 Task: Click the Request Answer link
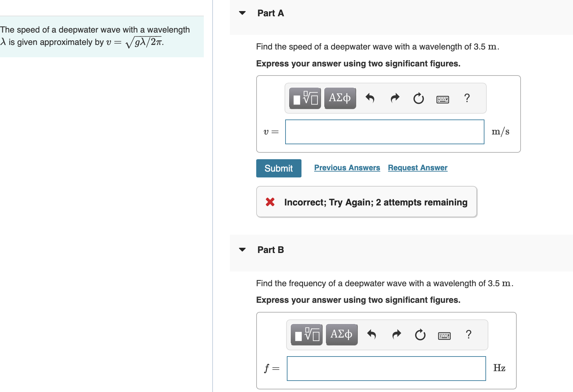click(418, 168)
